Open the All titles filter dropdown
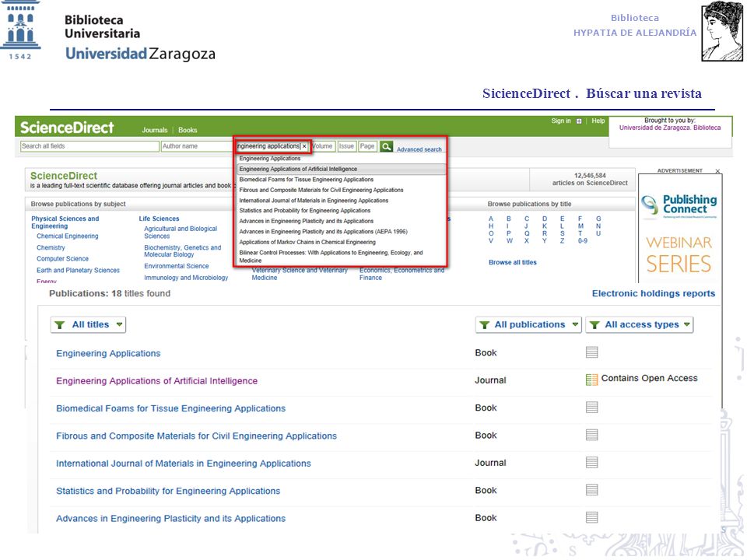 [88, 325]
